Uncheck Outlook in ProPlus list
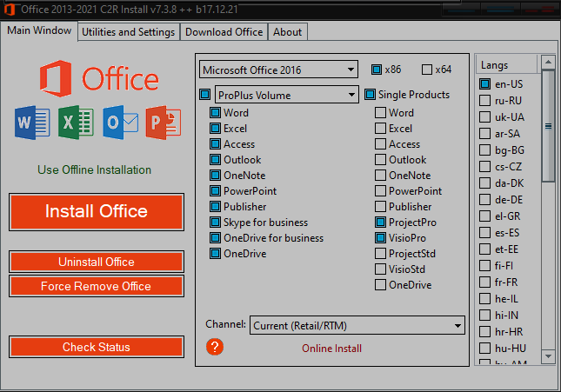The image size is (561, 392). coord(215,160)
